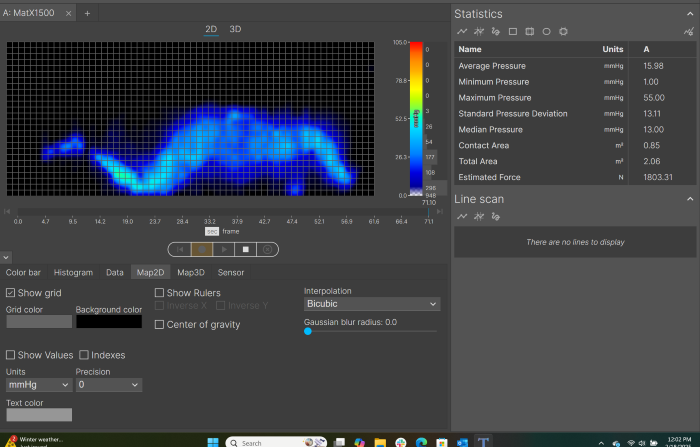Select the Average Pressure row

575,66
